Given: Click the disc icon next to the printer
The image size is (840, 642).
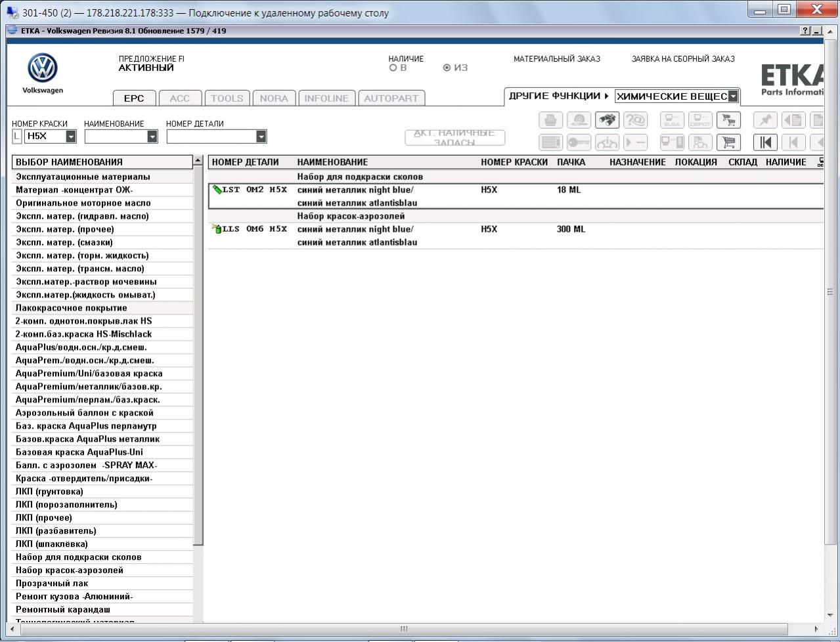Looking at the screenshot, I should 579,120.
